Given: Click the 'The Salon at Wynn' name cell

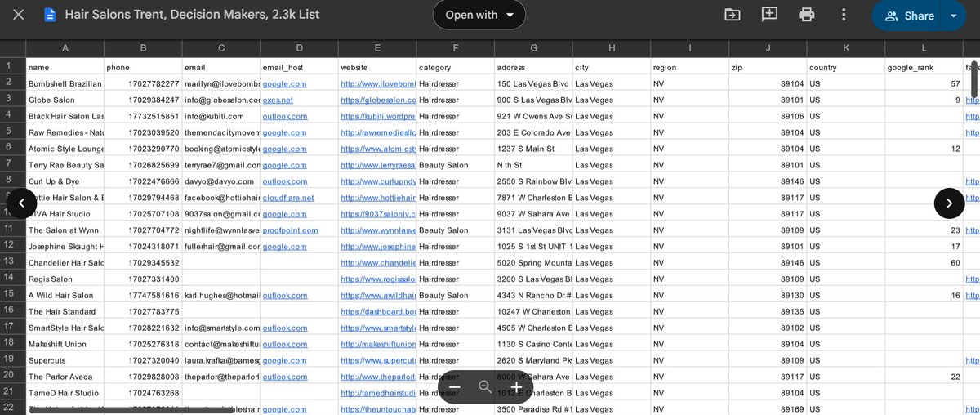Looking at the screenshot, I should pos(65,230).
